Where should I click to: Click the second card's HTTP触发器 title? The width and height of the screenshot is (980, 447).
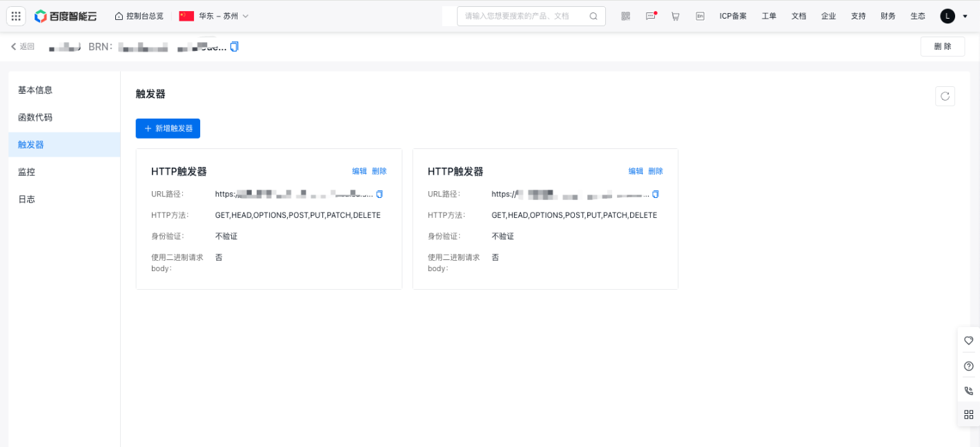pos(455,171)
